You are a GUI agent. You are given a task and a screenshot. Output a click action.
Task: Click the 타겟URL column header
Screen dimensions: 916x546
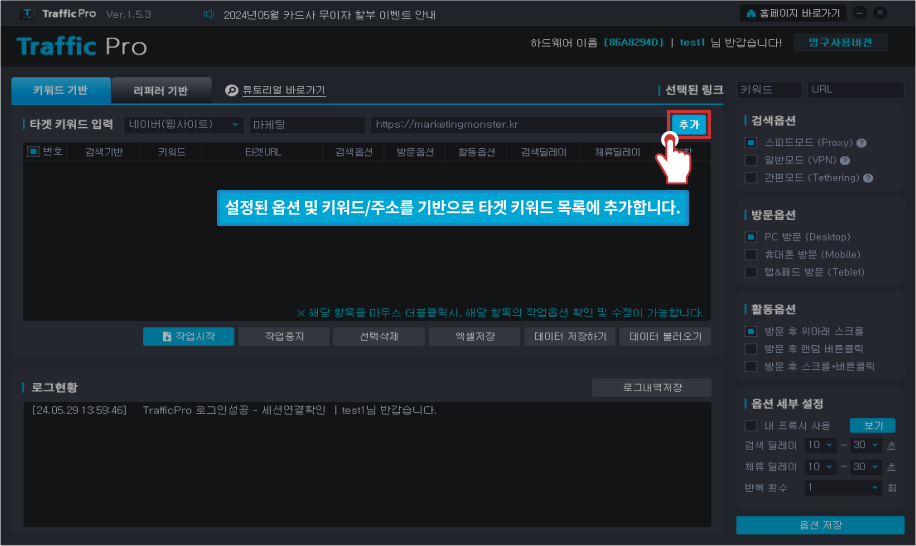click(x=263, y=152)
